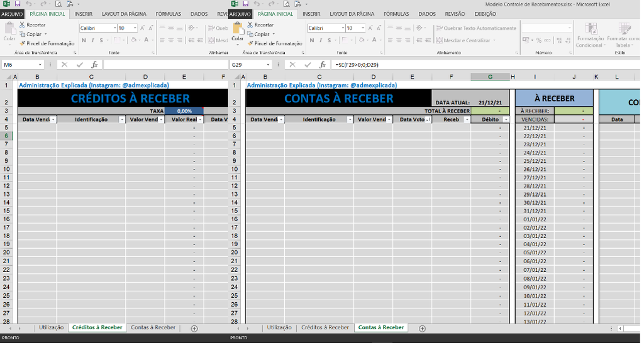Decrease indent in the right window ribbon
Screen dimensions: 644x343
[x=419, y=40]
